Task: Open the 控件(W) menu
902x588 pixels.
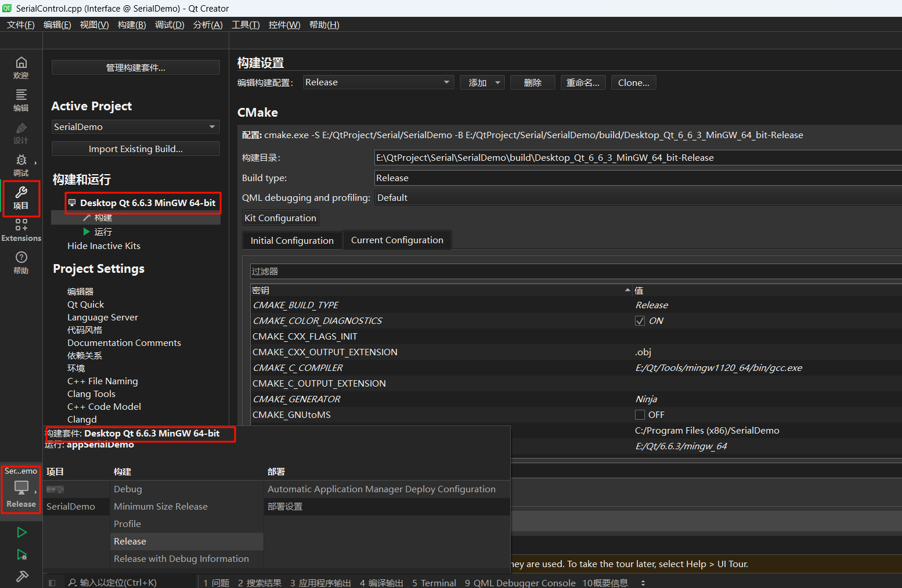Action: coord(284,25)
